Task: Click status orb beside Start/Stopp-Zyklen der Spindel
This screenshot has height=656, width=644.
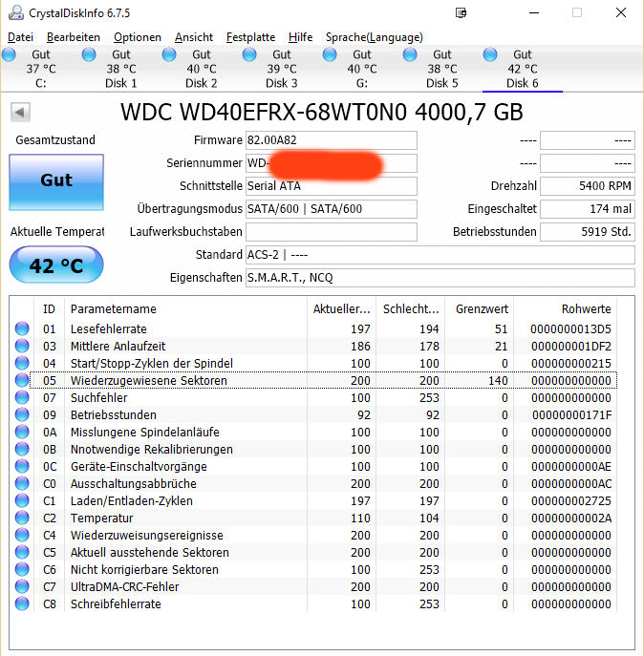Action: 22,363
